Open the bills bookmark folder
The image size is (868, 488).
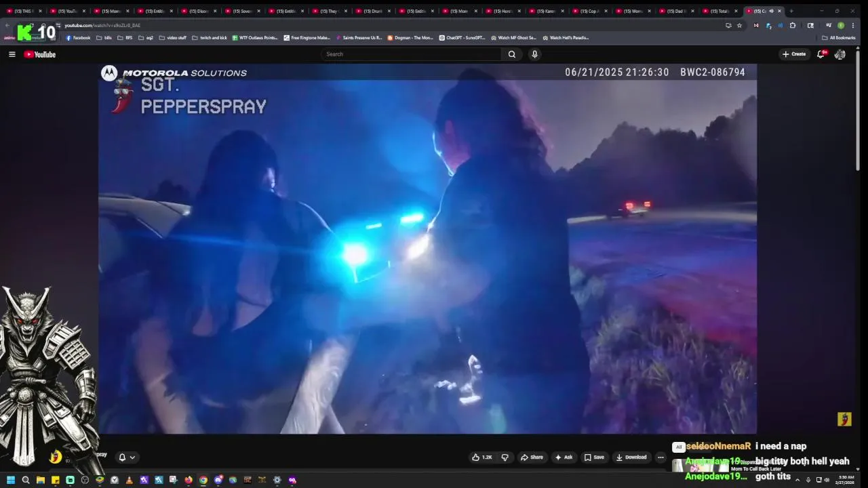tap(104, 38)
